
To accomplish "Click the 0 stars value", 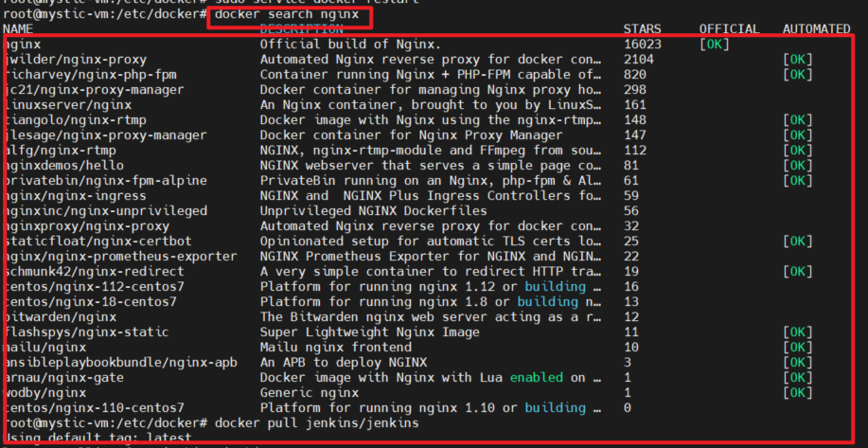I will tap(628, 408).
